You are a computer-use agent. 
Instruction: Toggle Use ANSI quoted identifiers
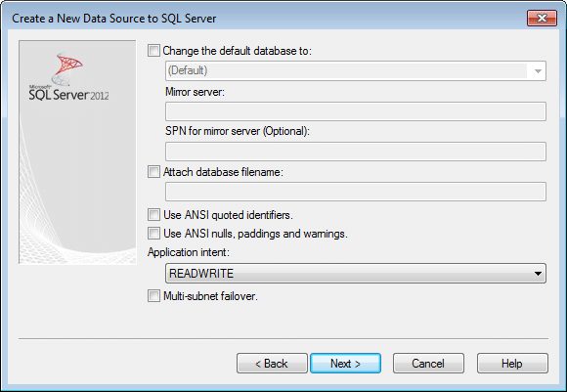tap(153, 214)
